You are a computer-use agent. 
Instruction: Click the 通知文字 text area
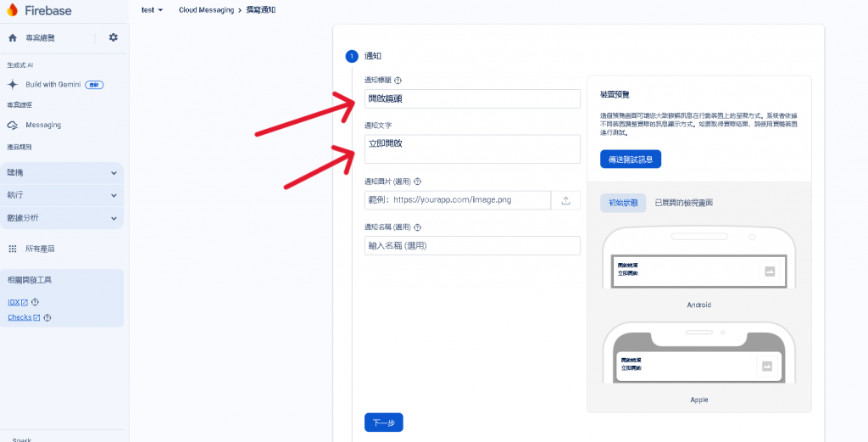coord(472,149)
